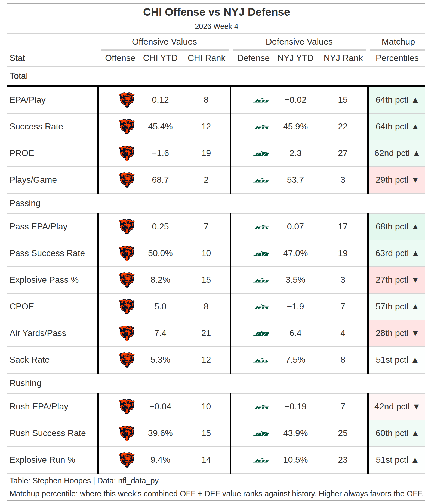425x504 pixels.
Task: Click the Bears logo in Rush EPA/Play row
Action: pos(127,407)
